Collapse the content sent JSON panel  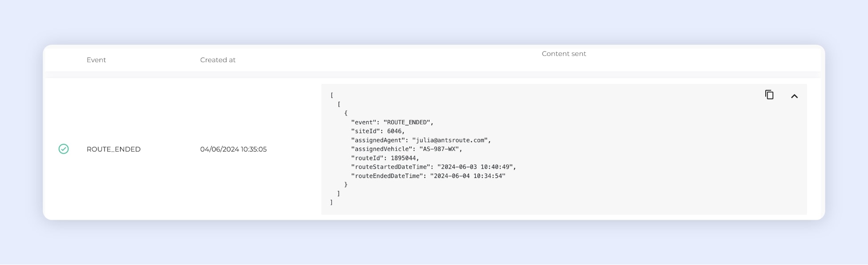[794, 96]
